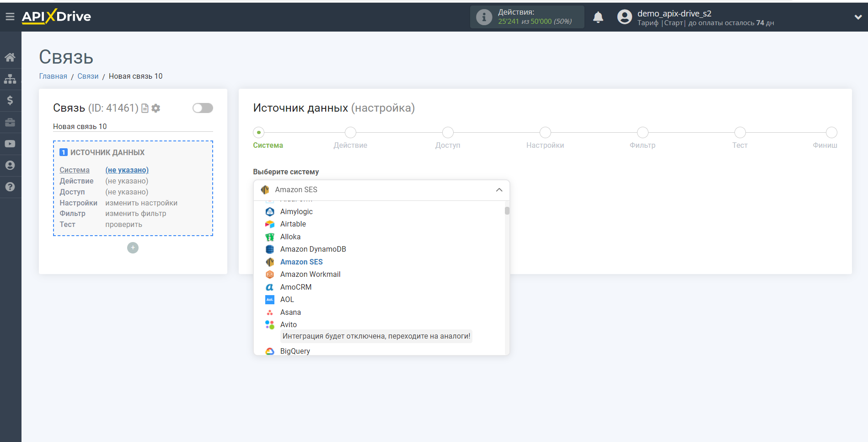This screenshot has height=442, width=868.
Task: Open the Связи breadcrumb link
Action: [x=88, y=76]
